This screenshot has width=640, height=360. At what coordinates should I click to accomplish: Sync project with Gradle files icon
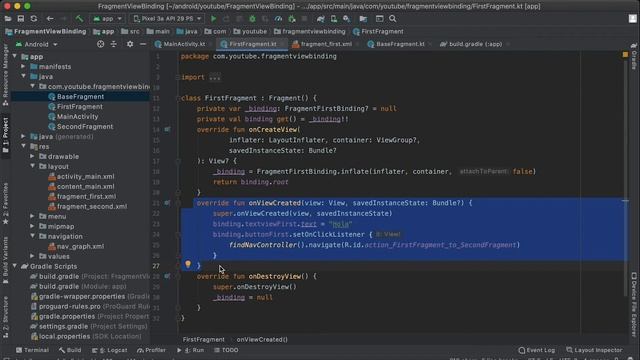pyautogui.click(x=321, y=19)
